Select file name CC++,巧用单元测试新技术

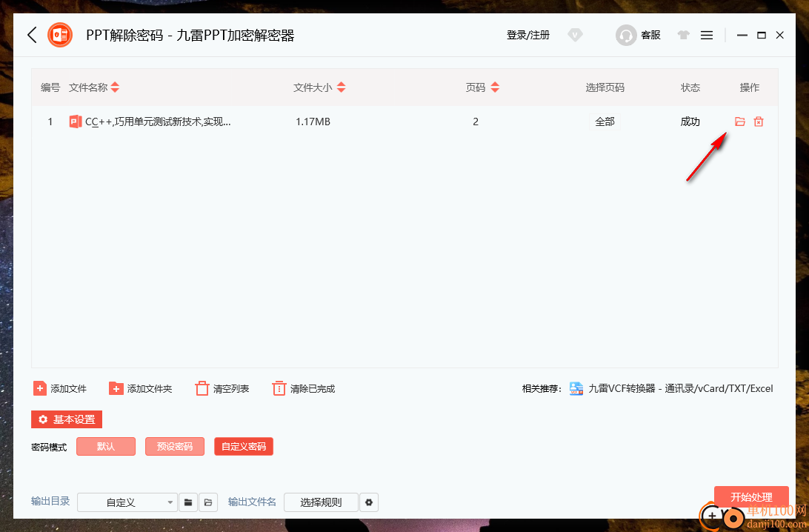point(158,122)
